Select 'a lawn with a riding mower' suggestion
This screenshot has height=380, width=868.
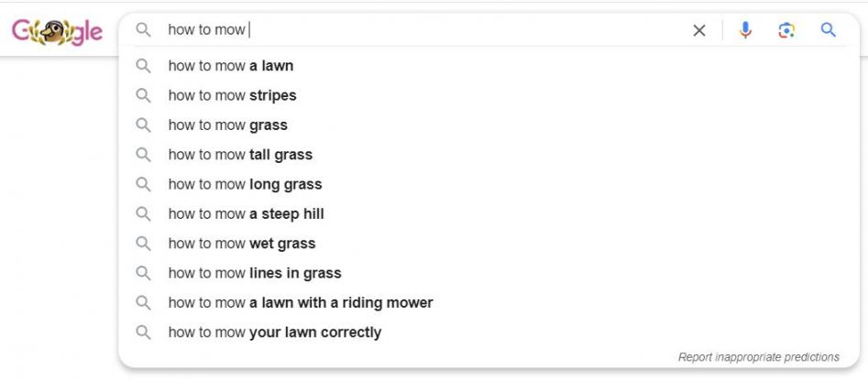(x=301, y=303)
